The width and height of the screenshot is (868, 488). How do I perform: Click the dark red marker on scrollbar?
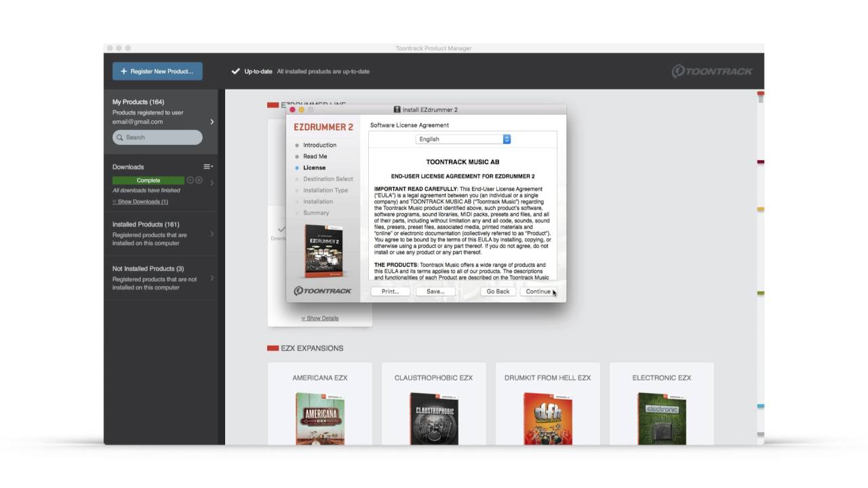pyautogui.click(x=761, y=162)
